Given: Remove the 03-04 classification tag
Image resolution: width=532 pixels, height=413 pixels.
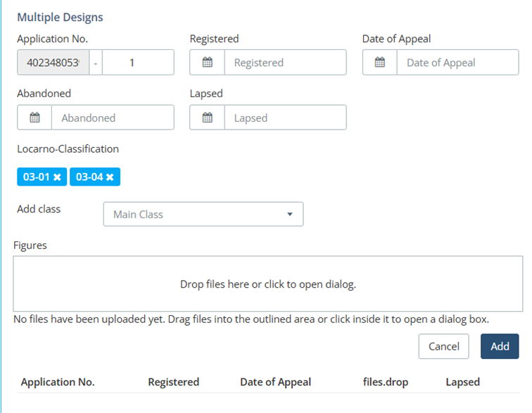Looking at the screenshot, I should point(110,177).
